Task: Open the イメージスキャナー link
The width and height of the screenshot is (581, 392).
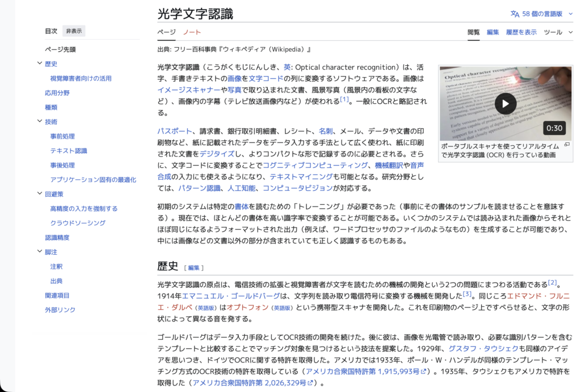Action: 188,90
